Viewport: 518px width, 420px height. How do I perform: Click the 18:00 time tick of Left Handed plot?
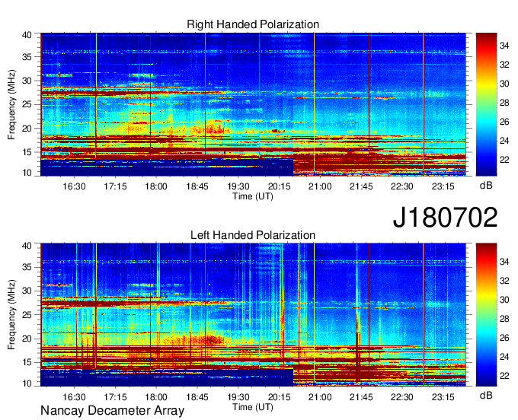156,397
